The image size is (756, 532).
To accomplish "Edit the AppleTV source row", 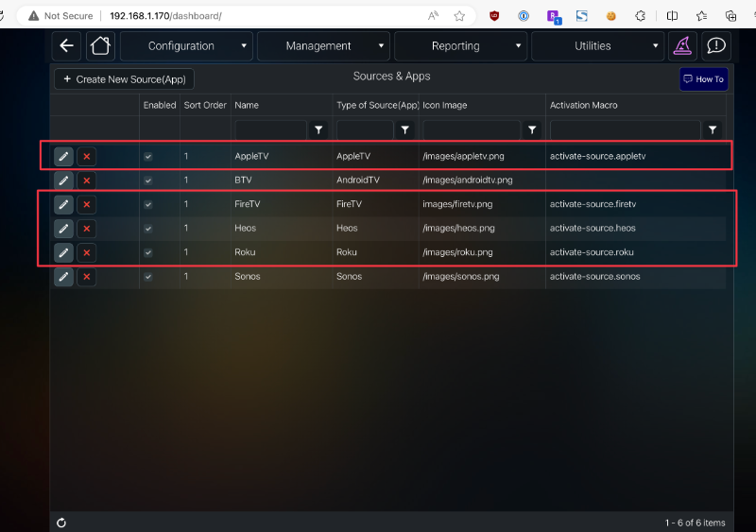I will [63, 156].
